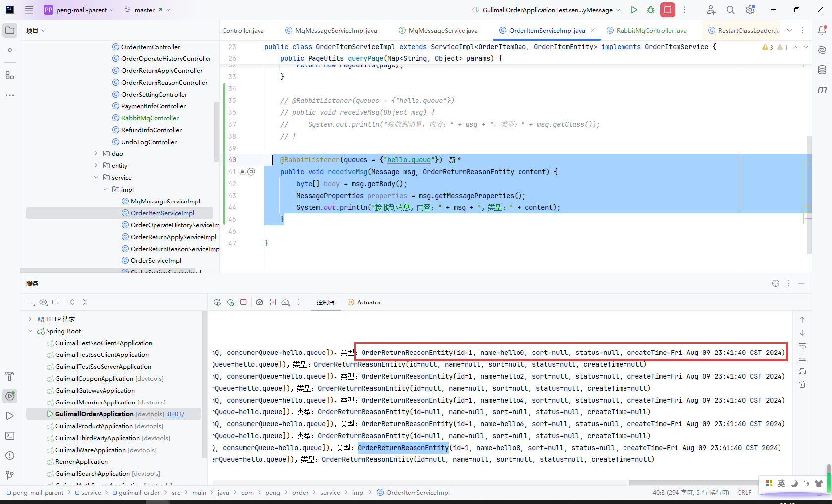Open Notifications bell icon
This screenshot has height=504, width=832.
[x=822, y=30]
